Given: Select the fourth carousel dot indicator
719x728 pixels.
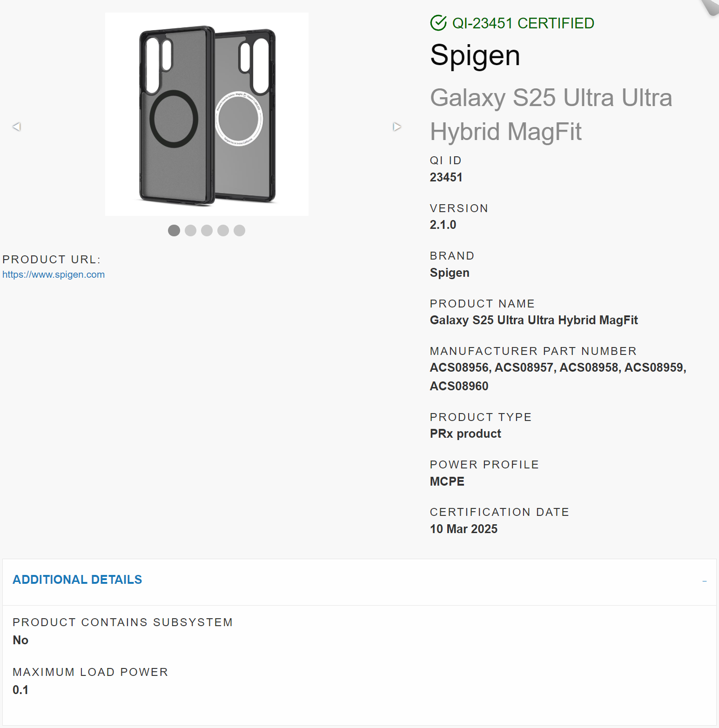Looking at the screenshot, I should pyautogui.click(x=223, y=230).
